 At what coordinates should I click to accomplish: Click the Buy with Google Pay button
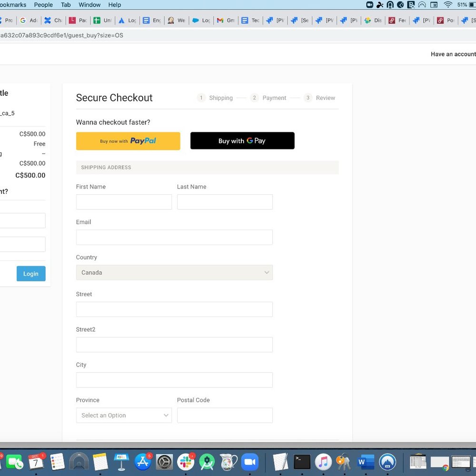point(242,141)
